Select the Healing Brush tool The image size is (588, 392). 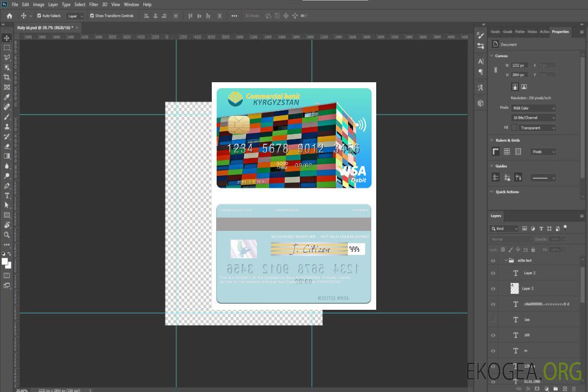point(7,107)
